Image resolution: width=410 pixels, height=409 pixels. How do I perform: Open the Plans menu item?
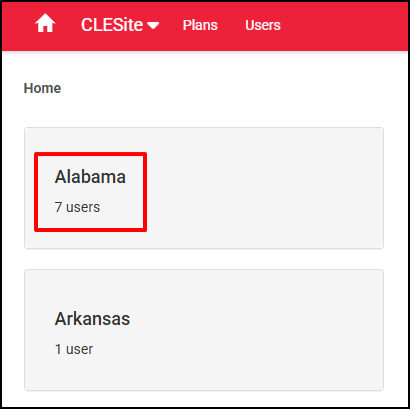[200, 25]
